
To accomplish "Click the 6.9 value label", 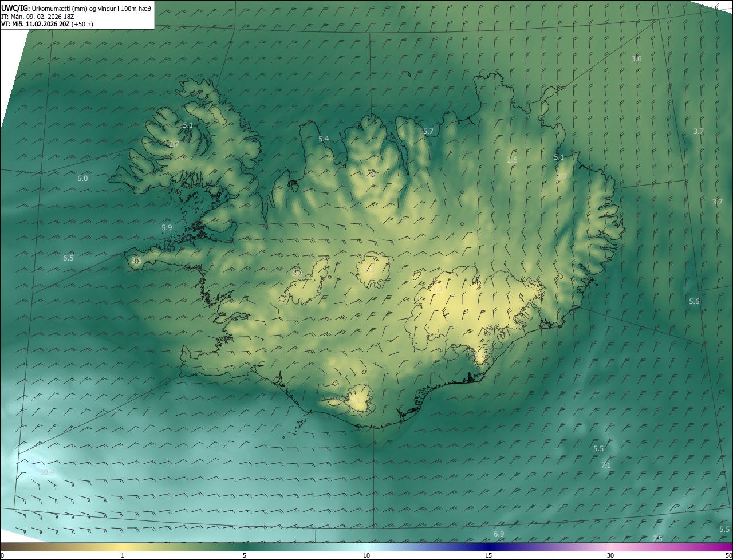I will (499, 534).
